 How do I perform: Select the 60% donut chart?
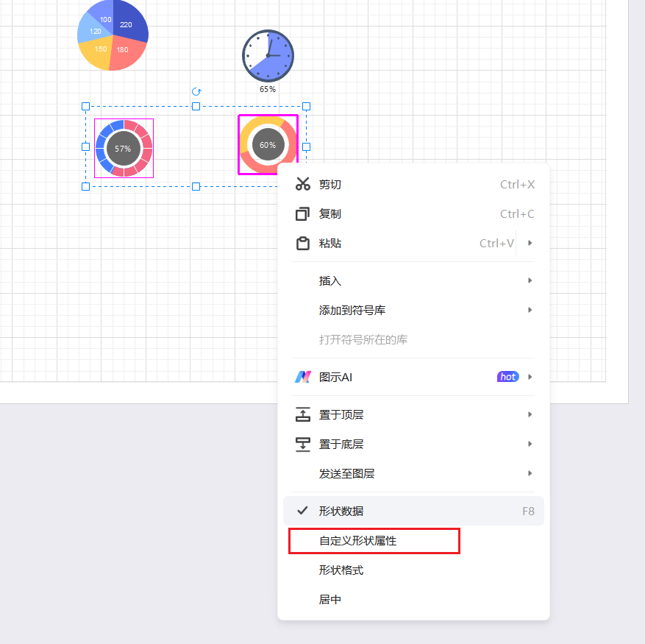[x=268, y=144]
